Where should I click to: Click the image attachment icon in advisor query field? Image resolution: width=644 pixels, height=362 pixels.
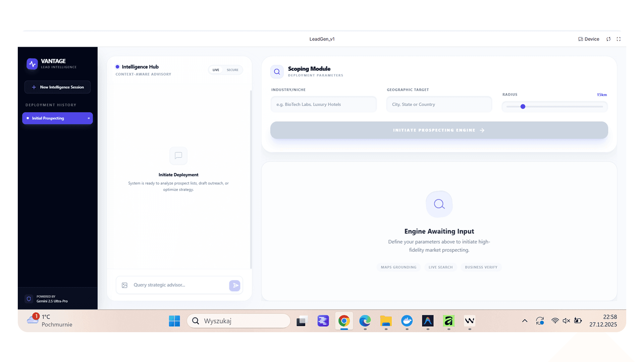click(x=125, y=285)
